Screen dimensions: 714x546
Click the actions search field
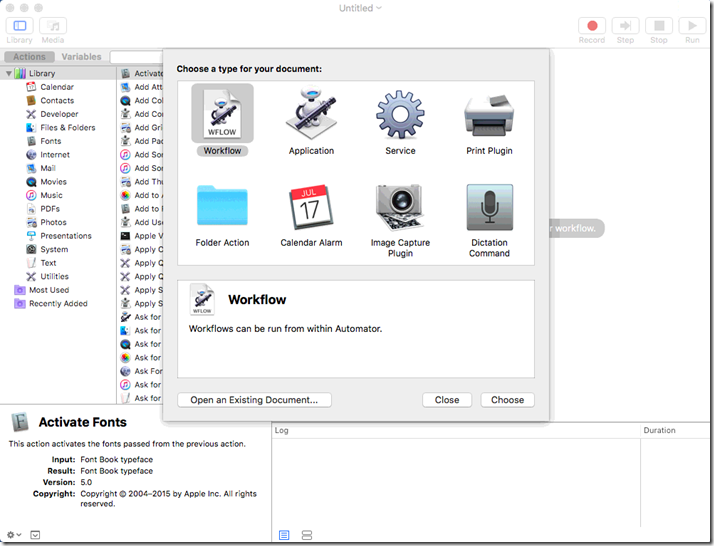pos(136,57)
